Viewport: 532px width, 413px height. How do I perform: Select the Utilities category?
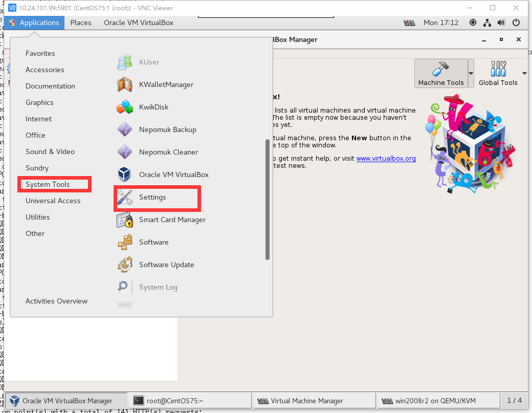click(38, 217)
